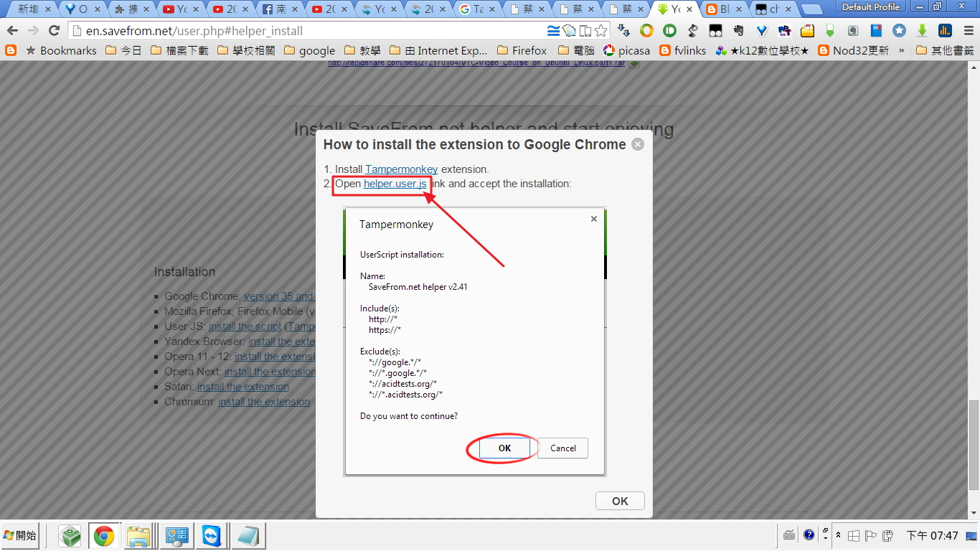Click the Default Profile button
Image resolution: width=980 pixels, height=551 pixels.
870,6
